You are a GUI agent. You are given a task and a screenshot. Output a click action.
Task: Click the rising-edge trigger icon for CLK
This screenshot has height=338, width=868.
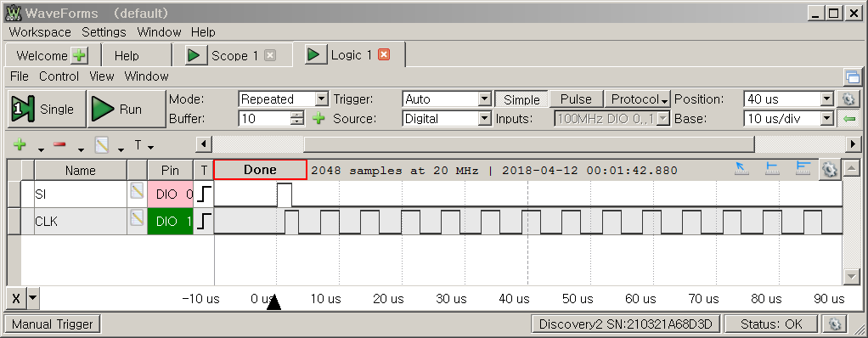(204, 222)
